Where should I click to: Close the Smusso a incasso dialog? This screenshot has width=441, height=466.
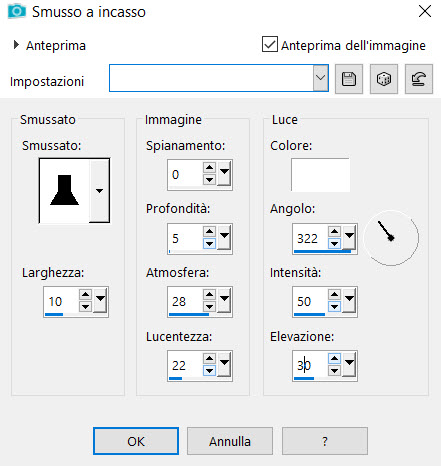coord(425,11)
